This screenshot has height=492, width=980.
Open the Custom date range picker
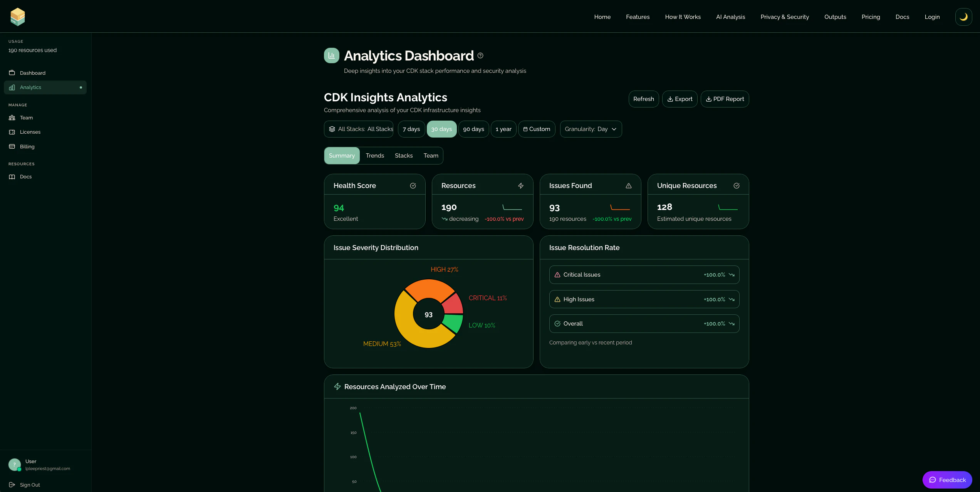pyautogui.click(x=537, y=129)
